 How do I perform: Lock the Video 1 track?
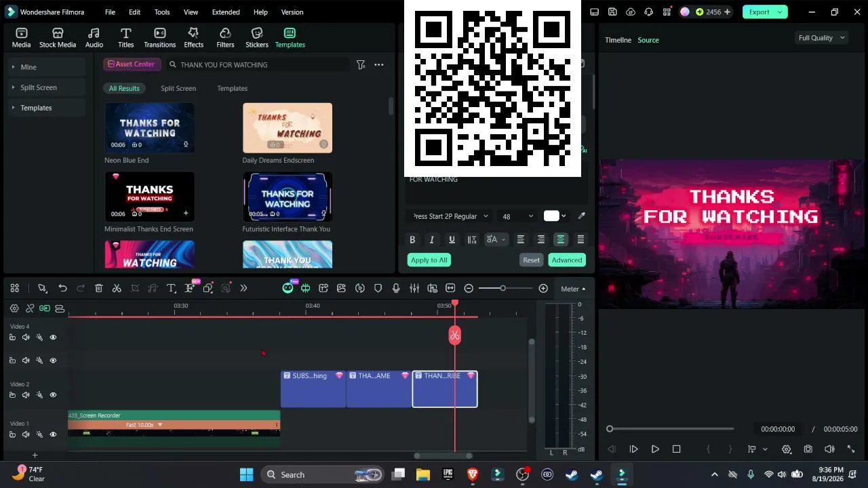coord(12,434)
